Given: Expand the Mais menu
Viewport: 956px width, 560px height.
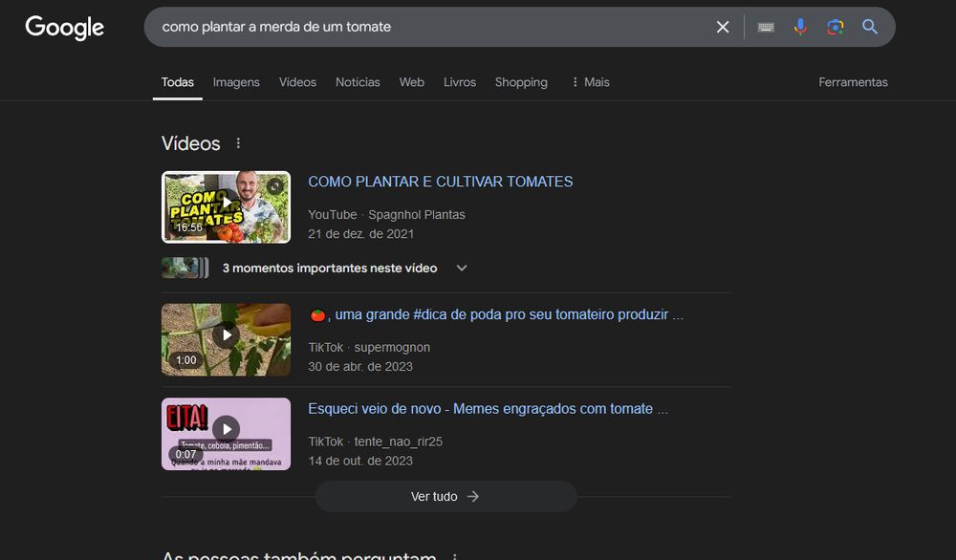Looking at the screenshot, I should tap(591, 82).
